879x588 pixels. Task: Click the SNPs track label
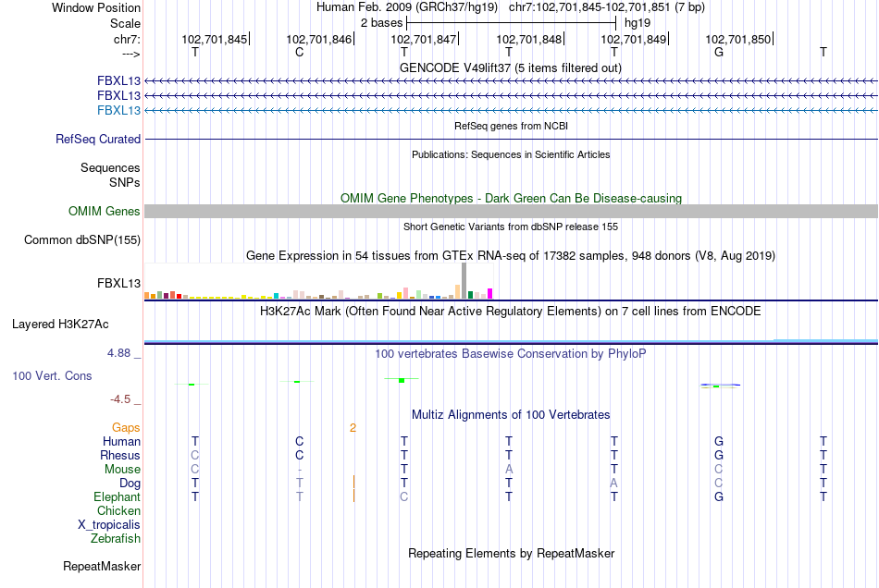pyautogui.click(x=125, y=182)
